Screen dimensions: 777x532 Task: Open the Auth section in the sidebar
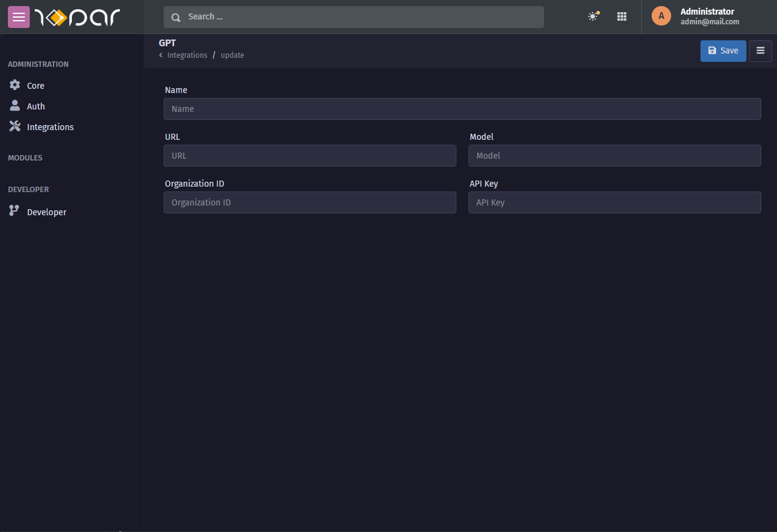pyautogui.click(x=35, y=106)
